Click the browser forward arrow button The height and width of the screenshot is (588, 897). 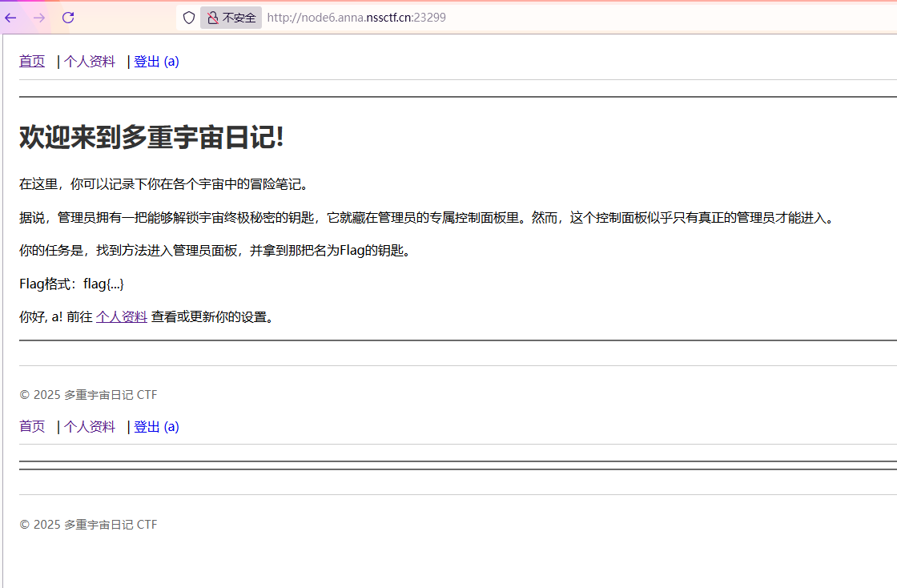tap(39, 18)
